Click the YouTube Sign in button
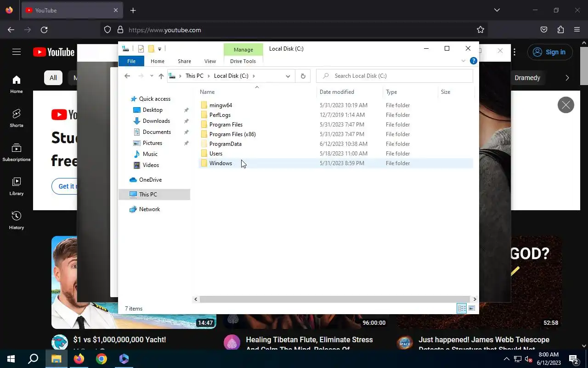The height and width of the screenshot is (368, 588). 550,52
